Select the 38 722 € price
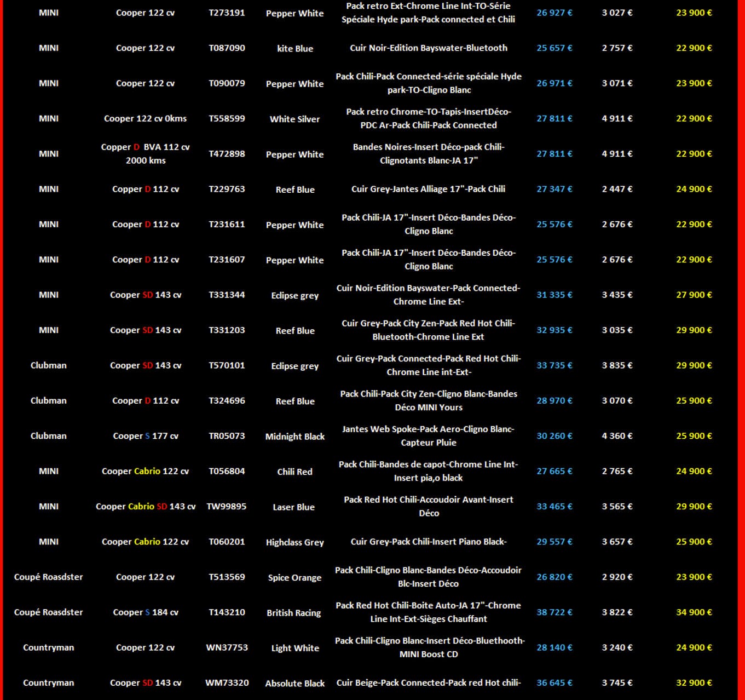The image size is (745, 700). pyautogui.click(x=554, y=612)
